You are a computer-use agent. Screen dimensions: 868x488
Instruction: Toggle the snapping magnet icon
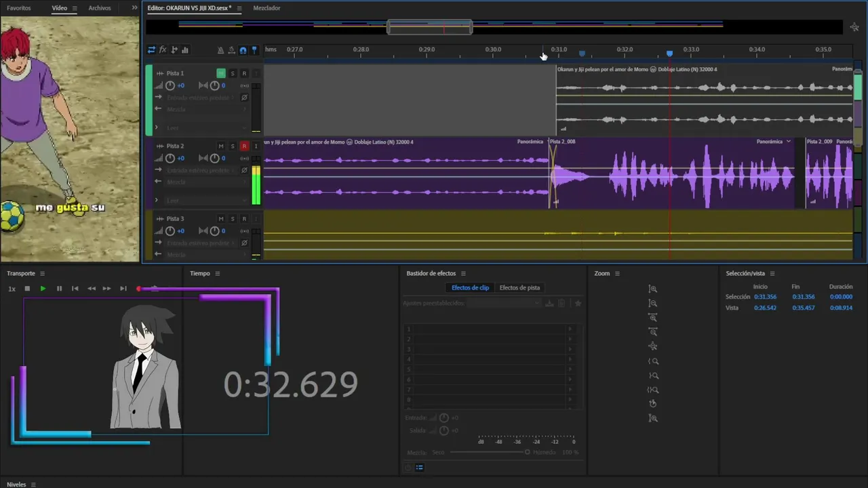pyautogui.click(x=243, y=50)
